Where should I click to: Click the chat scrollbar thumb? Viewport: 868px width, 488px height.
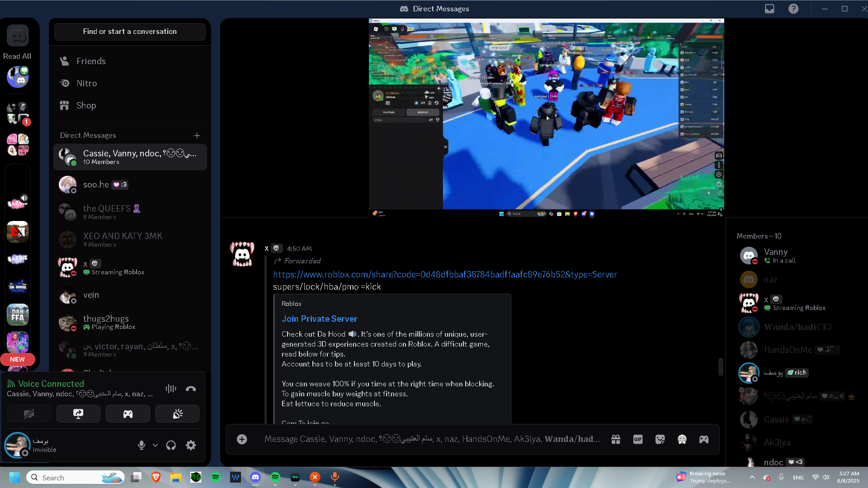pos(721,366)
